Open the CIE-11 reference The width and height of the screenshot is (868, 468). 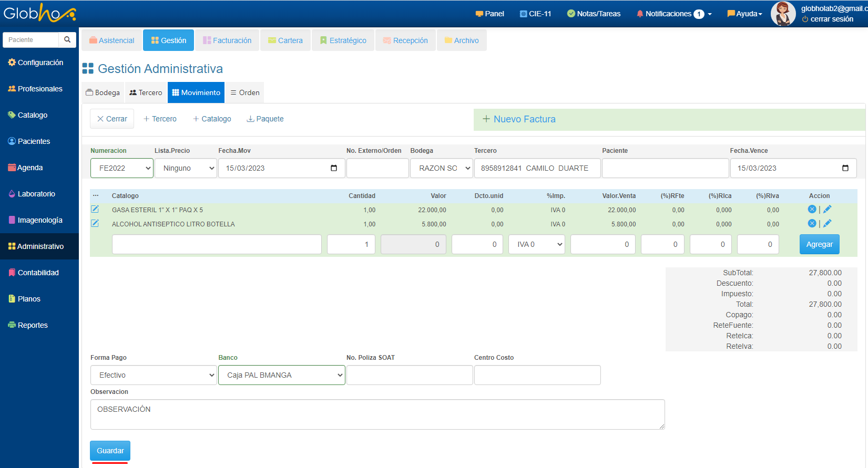click(535, 14)
